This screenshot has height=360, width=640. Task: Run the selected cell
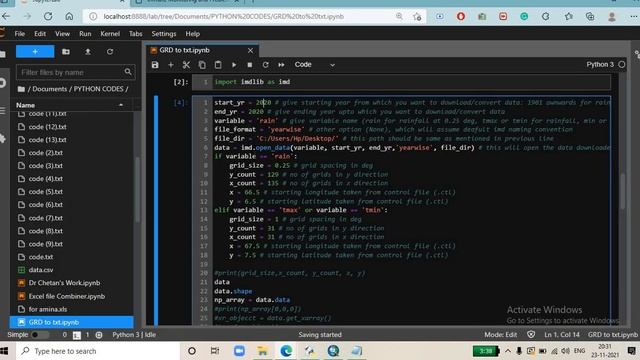pyautogui.click(x=234, y=65)
